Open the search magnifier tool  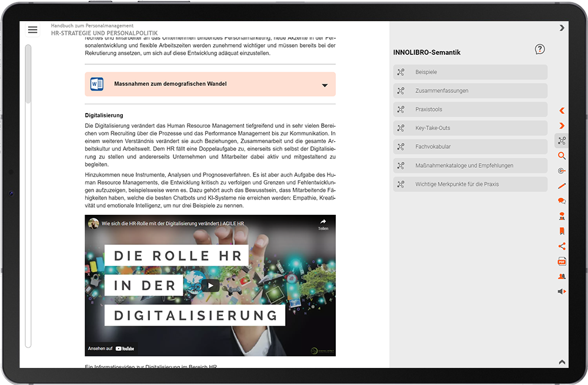point(562,155)
